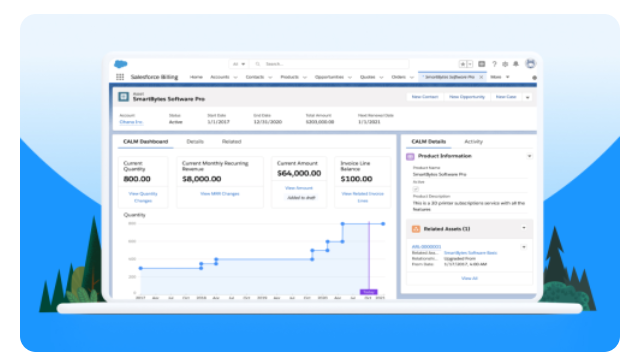Open the Ohana Inc. account link

coord(131,122)
